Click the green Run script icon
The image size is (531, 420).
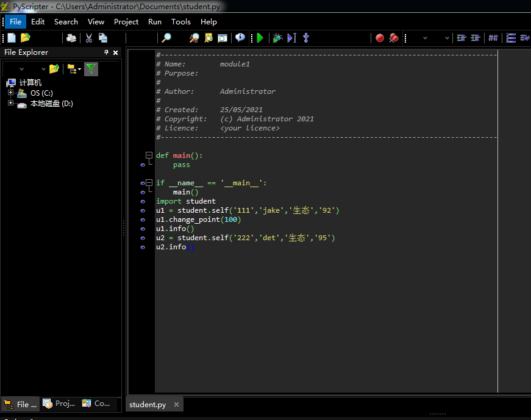pos(260,38)
